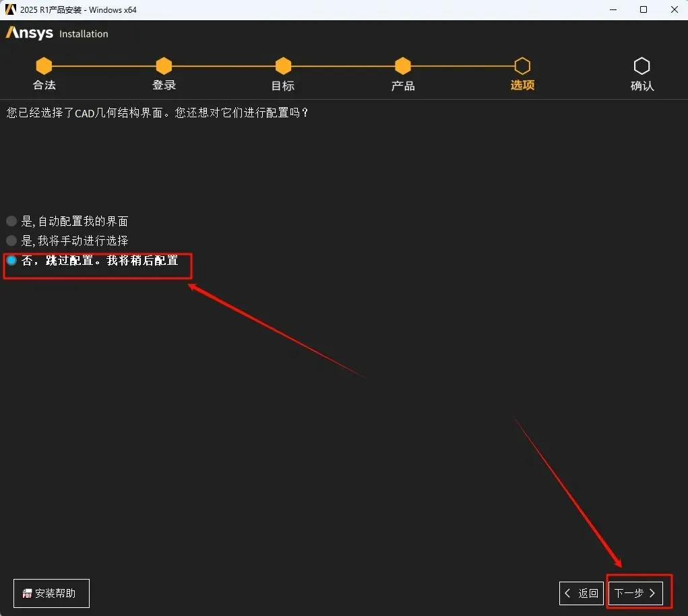Minimize the installer window
This screenshot has height=616, width=688.
pyautogui.click(x=613, y=9)
